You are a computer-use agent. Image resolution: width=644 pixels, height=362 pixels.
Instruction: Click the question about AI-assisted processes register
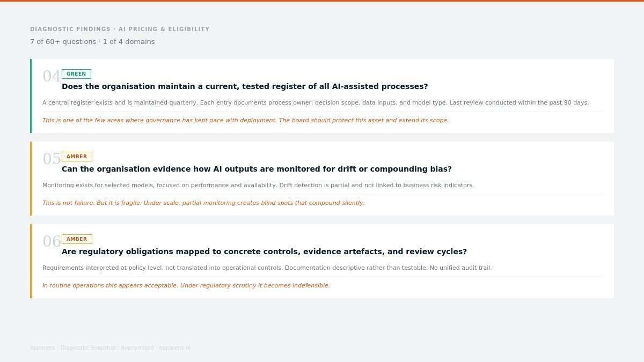pos(245,86)
